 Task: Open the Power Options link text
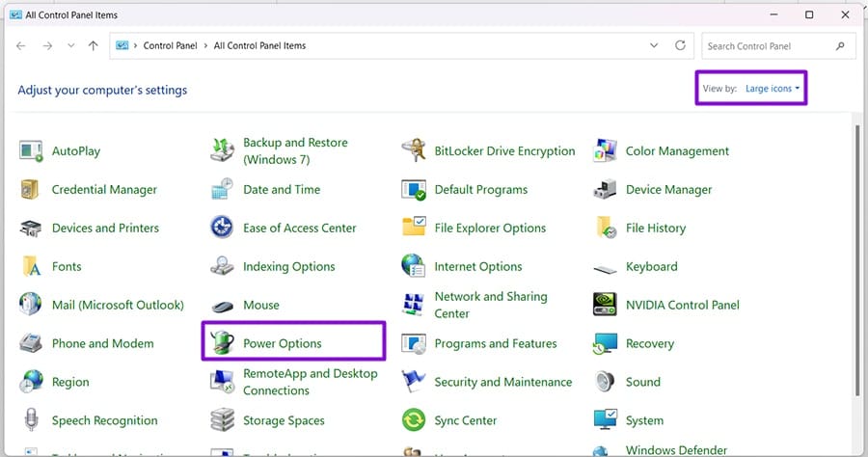point(283,343)
